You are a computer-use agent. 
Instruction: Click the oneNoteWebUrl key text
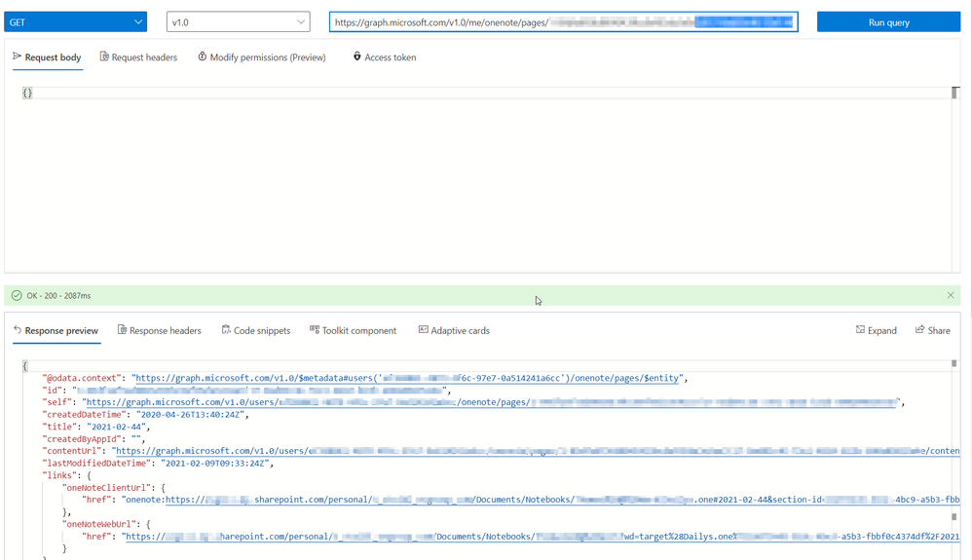98,524
